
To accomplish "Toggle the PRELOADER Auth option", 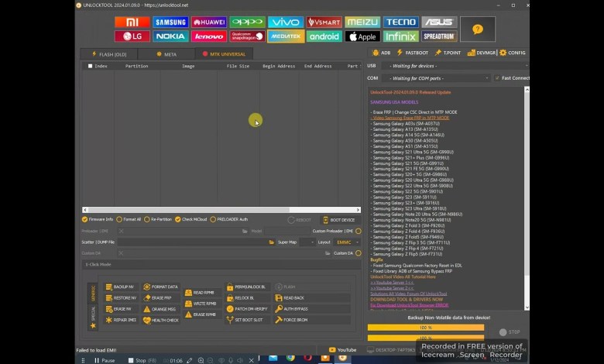I will 228,219.
